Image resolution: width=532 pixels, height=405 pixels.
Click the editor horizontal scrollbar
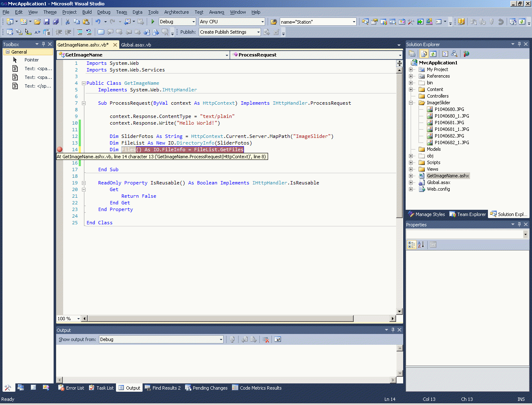[x=220, y=319]
